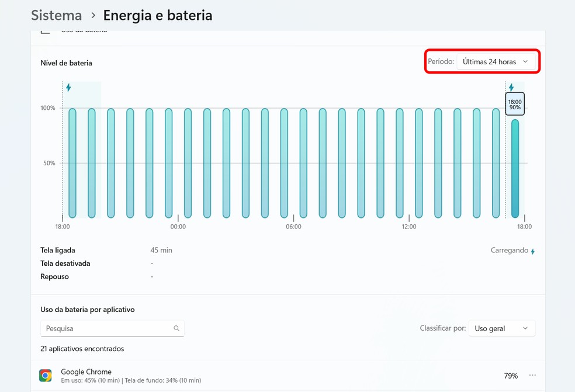575x392 pixels.
Task: Open the Período 'Últimas 24 horas' dropdown
Action: click(x=495, y=61)
